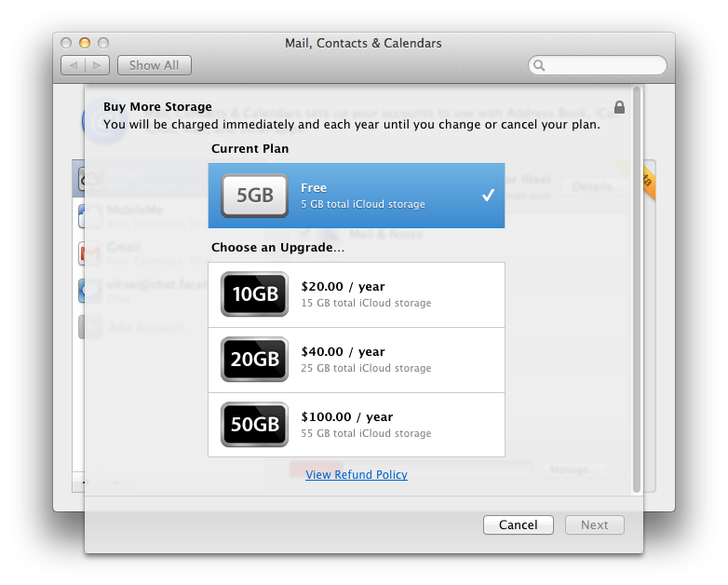Go back with the left arrow button
The height and width of the screenshot is (585, 728).
(x=74, y=65)
